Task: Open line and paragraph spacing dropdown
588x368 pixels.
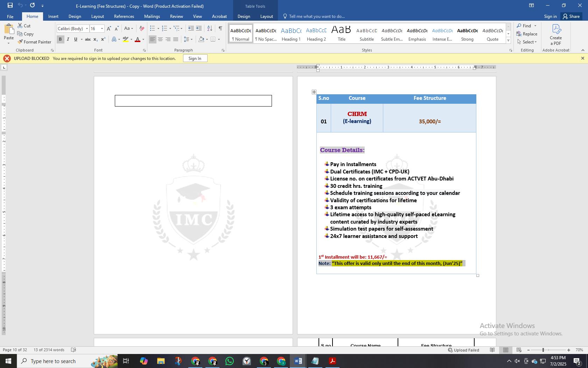Action: tap(188, 39)
